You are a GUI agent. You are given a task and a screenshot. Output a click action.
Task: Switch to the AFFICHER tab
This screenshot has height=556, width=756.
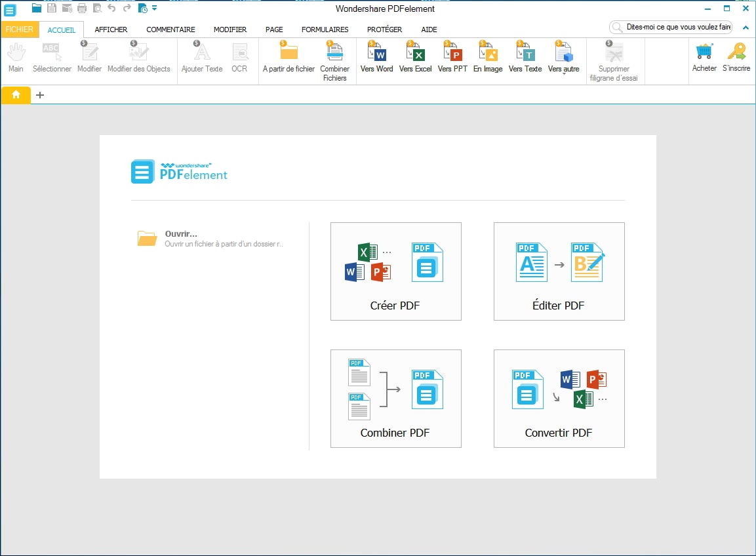pyautogui.click(x=111, y=30)
